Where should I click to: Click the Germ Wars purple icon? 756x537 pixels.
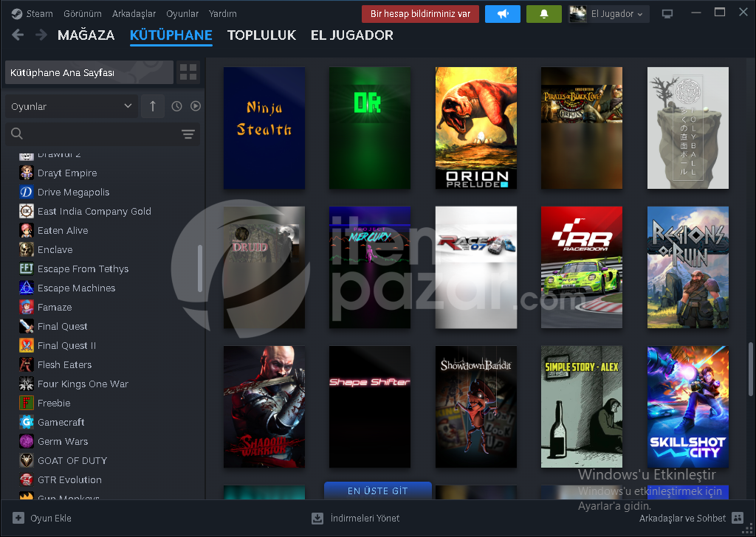pos(27,441)
